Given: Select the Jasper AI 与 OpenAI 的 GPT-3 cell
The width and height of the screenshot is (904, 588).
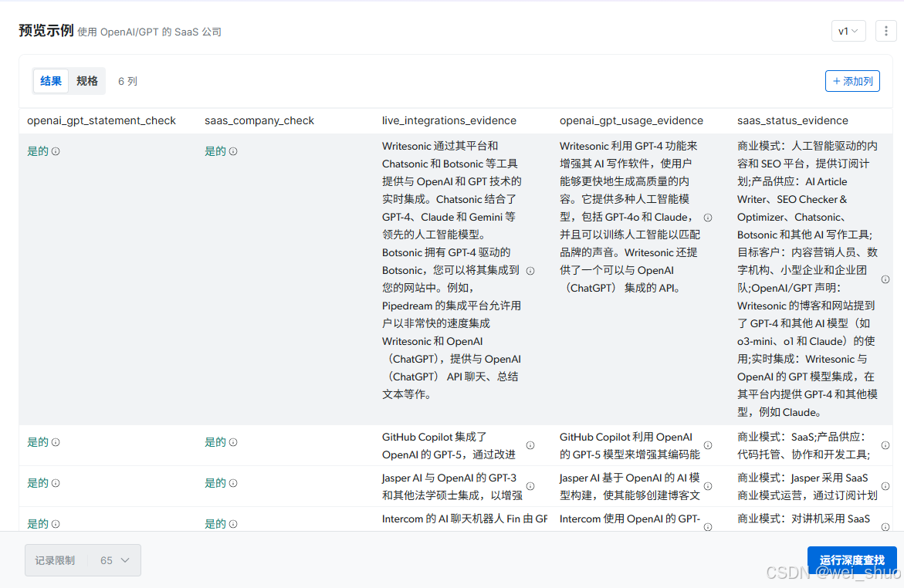Looking at the screenshot, I should (x=452, y=487).
